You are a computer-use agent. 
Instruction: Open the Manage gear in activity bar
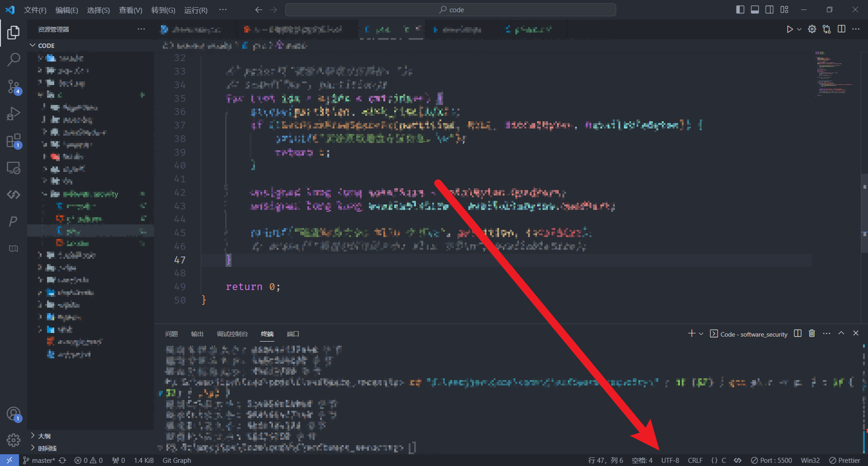(x=14, y=440)
